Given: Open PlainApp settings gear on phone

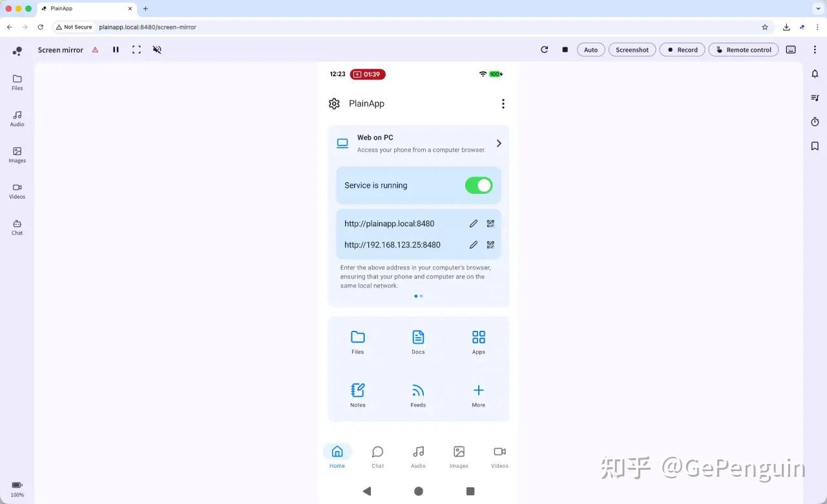Looking at the screenshot, I should click(x=334, y=103).
